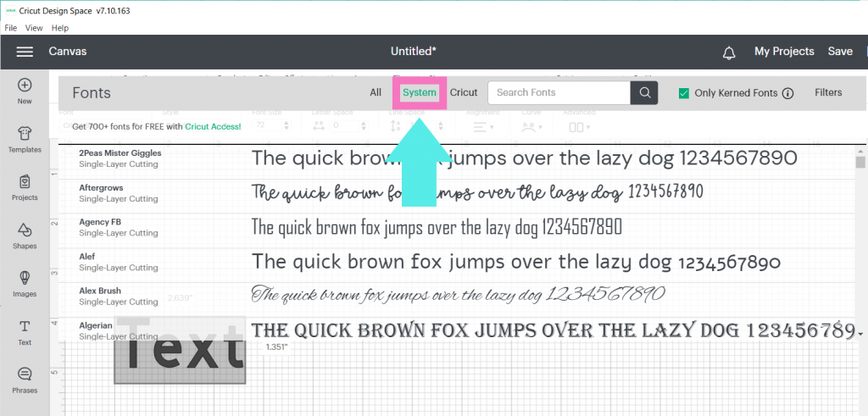The image size is (868, 416).
Task: Select the Agency FB font
Action: (100, 222)
